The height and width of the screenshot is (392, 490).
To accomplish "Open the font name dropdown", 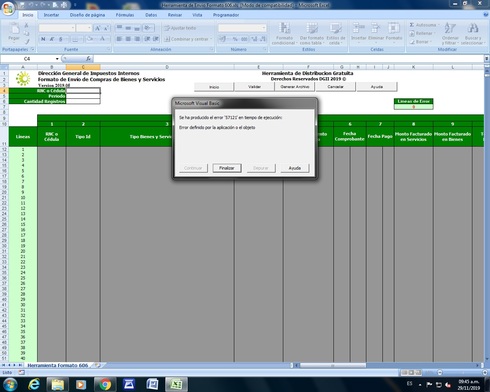I will 73,28.
